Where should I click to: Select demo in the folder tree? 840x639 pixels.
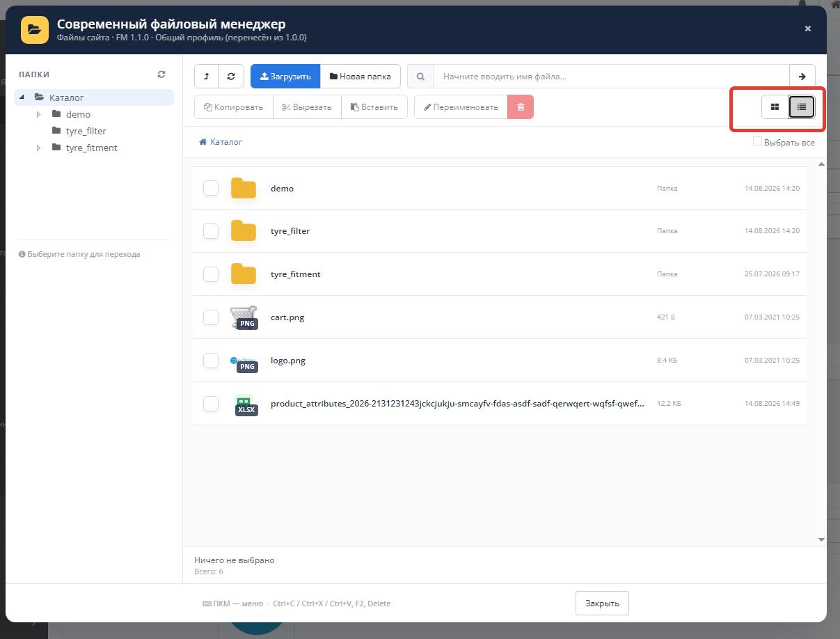78,114
